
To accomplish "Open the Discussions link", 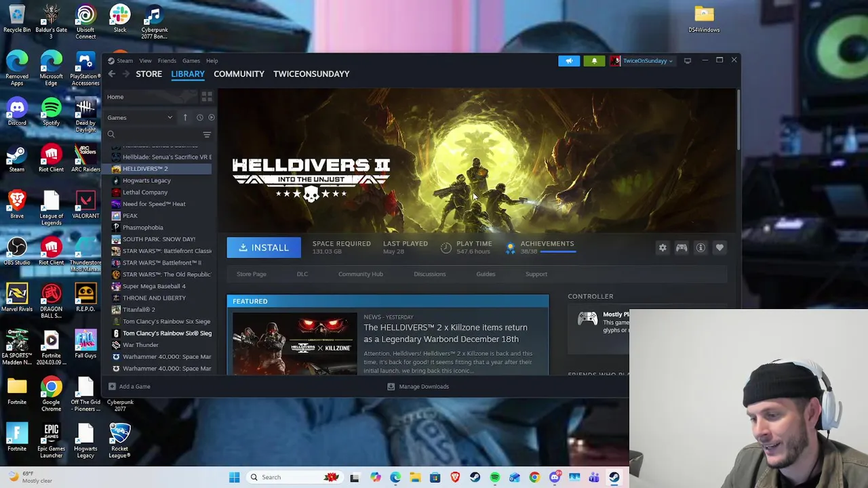I will coord(430,274).
